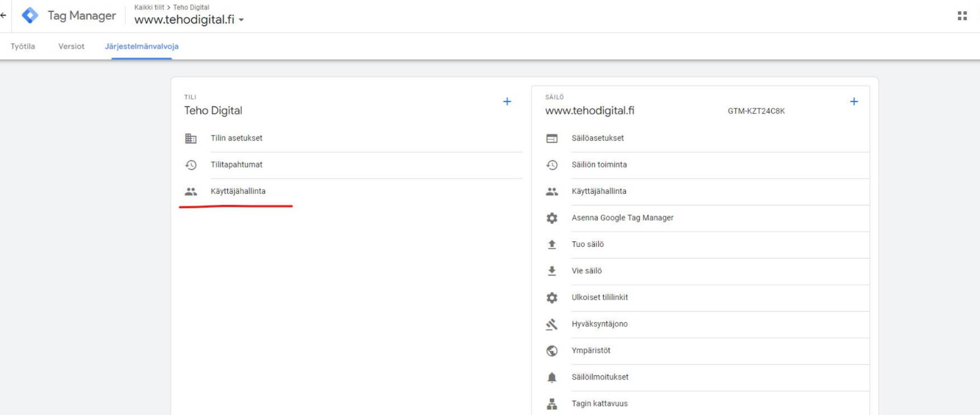This screenshot has height=415, width=980.
Task: Click the Kaikki tilit breadcrumb link
Action: click(149, 7)
